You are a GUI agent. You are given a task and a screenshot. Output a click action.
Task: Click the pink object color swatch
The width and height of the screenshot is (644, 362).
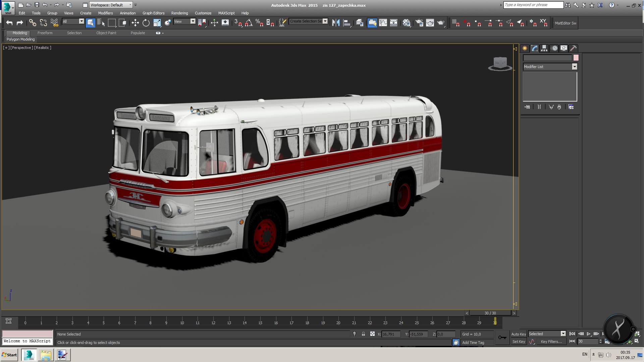click(576, 58)
